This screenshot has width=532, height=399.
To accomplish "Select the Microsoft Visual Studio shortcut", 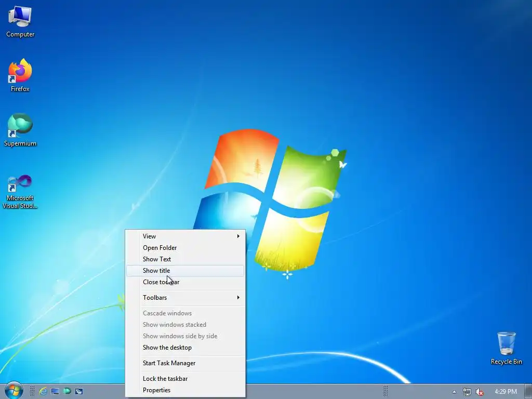I will 20,192.
